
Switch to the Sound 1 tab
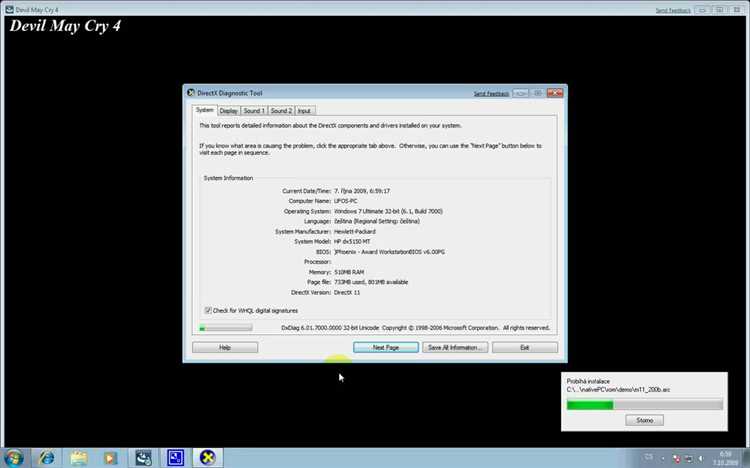tap(254, 111)
